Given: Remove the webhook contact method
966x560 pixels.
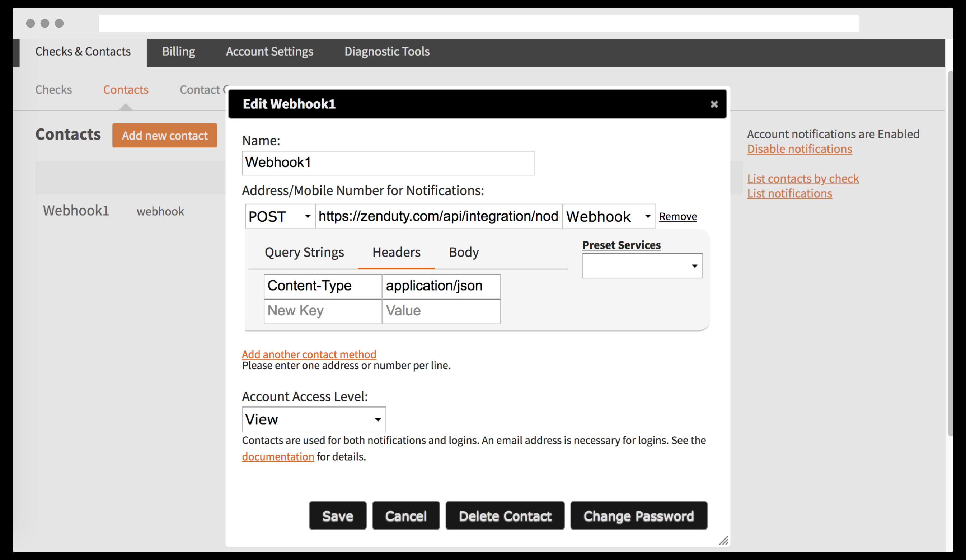Looking at the screenshot, I should 677,217.
